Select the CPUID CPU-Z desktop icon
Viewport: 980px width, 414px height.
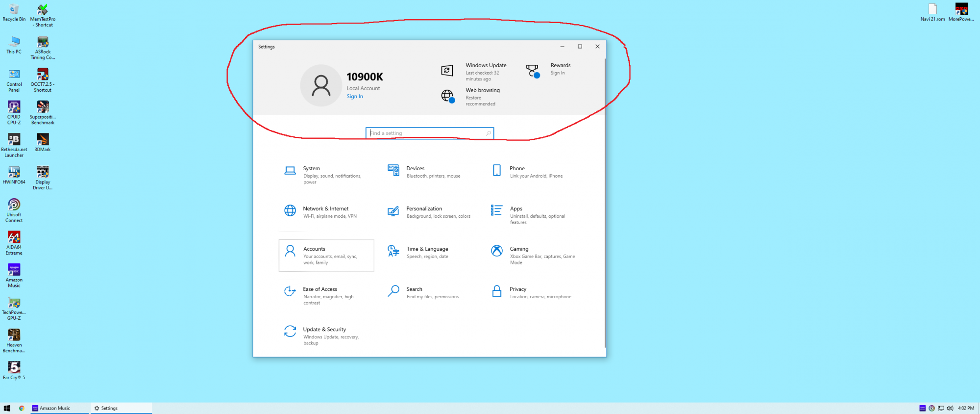click(14, 113)
